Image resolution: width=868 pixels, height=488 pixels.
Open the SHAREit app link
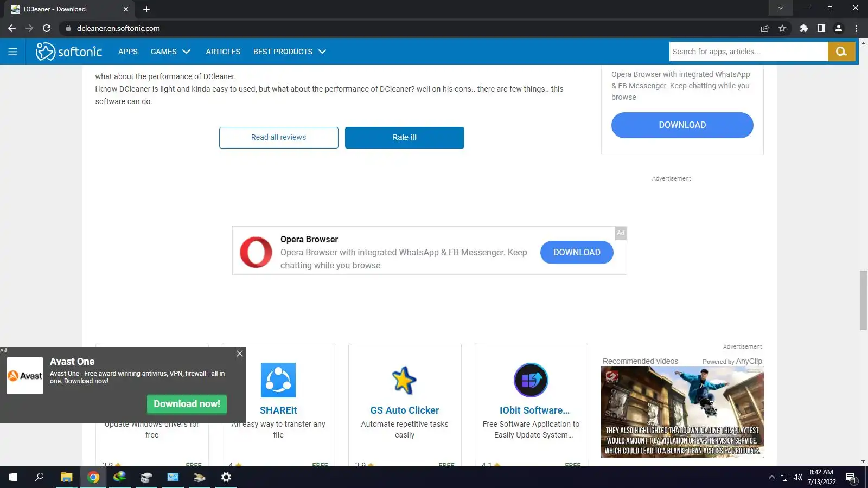point(278,410)
